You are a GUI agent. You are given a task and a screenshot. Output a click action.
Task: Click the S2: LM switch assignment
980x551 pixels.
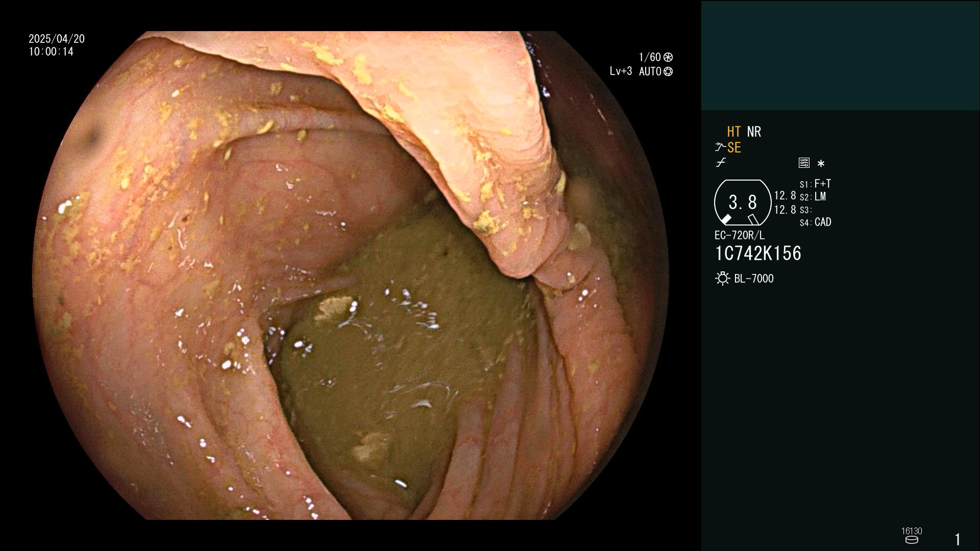pyautogui.click(x=813, y=197)
